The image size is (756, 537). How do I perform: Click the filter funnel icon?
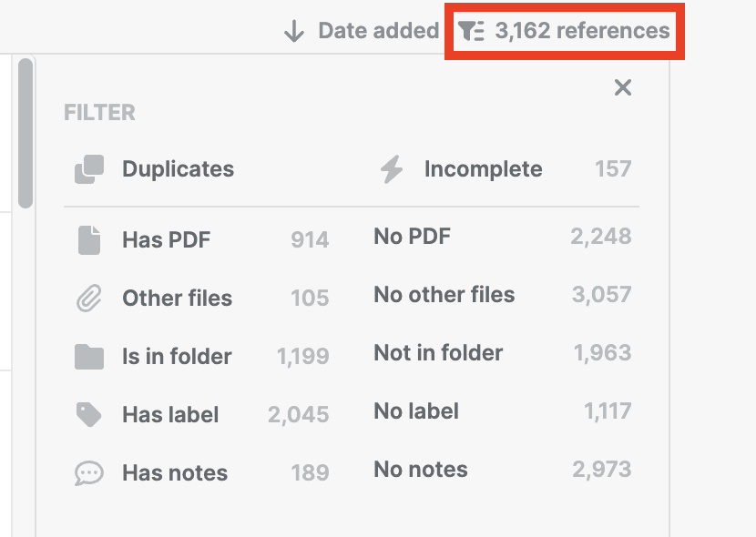tap(471, 32)
